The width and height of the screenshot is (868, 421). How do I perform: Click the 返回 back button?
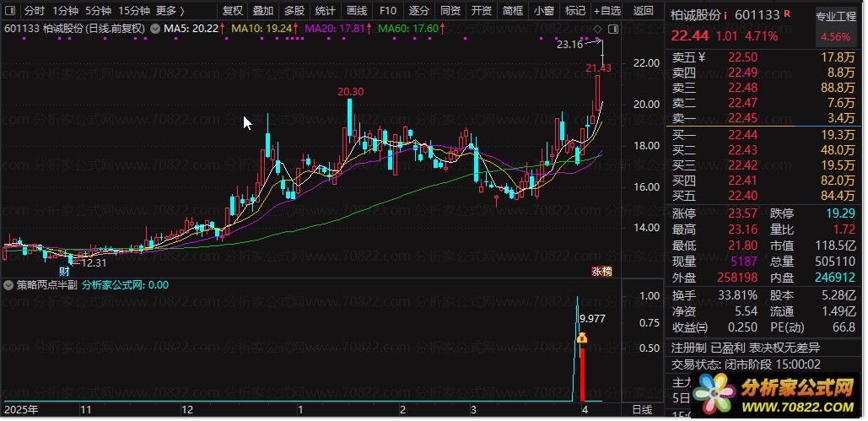coord(643,10)
